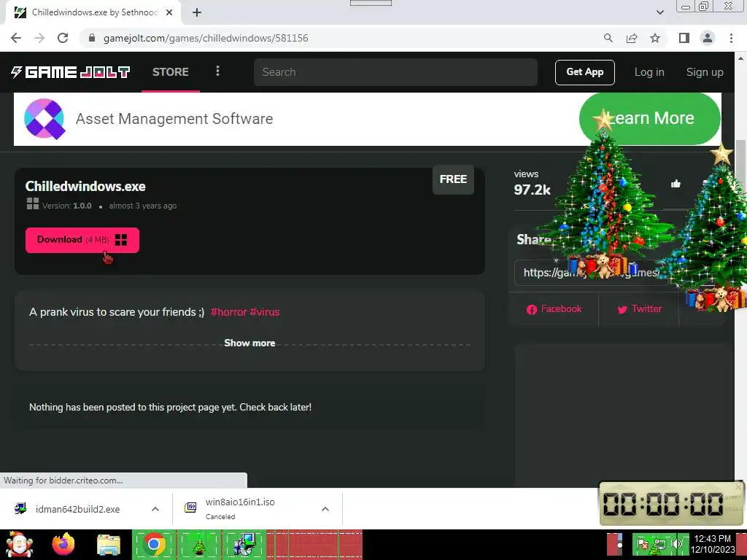Click the Get App button
747x560 pixels.
[x=584, y=72]
